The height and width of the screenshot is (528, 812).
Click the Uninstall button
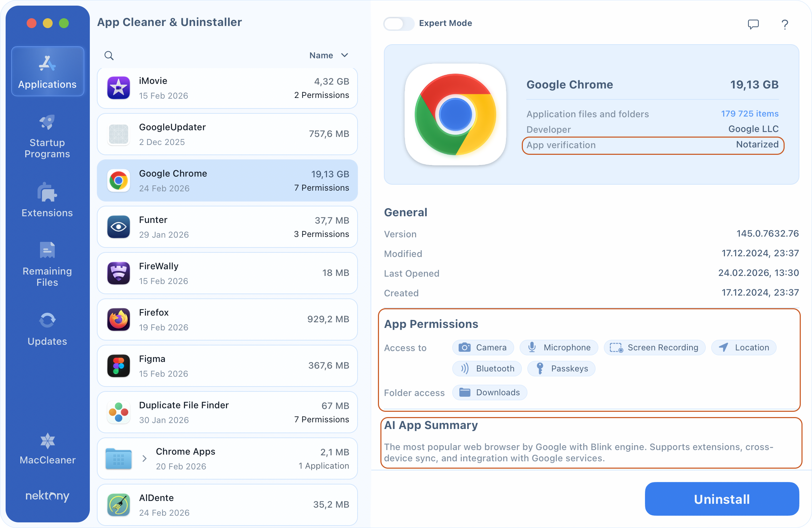coord(721,499)
